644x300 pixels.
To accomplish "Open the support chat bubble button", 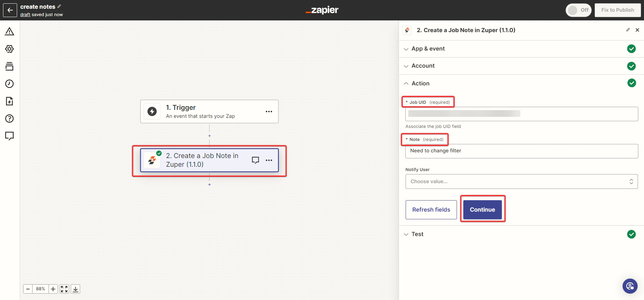I will tap(630, 286).
